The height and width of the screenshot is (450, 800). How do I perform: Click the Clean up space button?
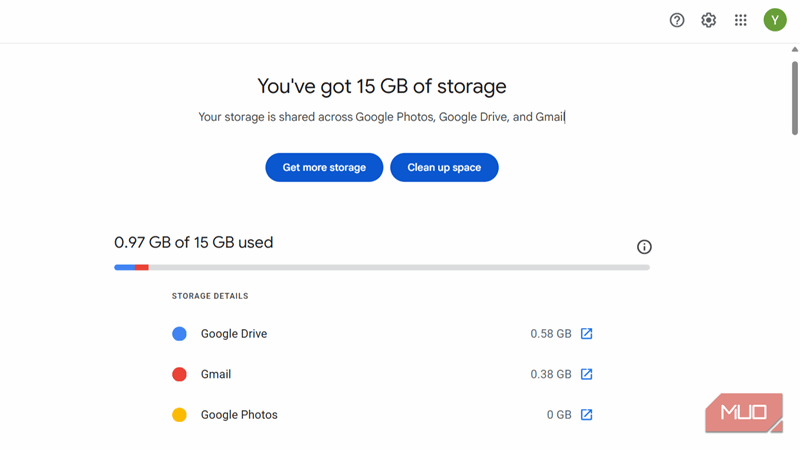click(444, 167)
